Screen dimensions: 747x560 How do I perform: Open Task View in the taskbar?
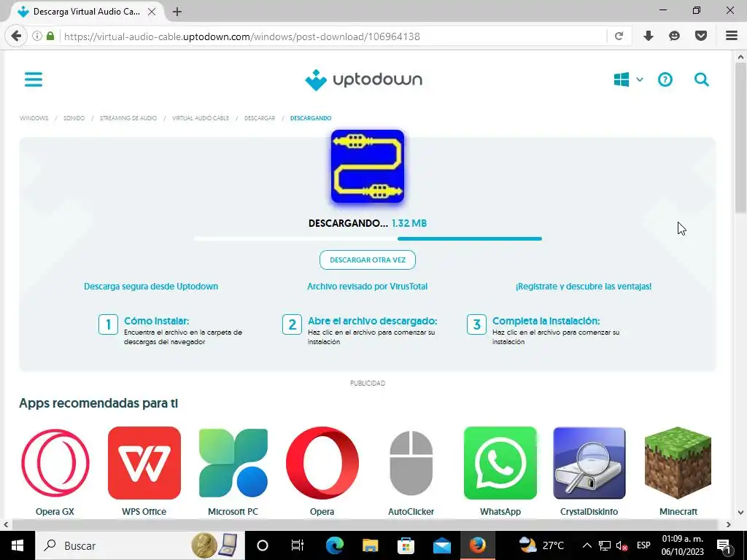click(x=298, y=545)
